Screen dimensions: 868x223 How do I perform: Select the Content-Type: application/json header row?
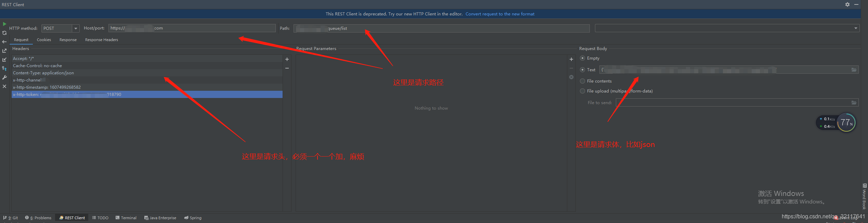(147, 73)
